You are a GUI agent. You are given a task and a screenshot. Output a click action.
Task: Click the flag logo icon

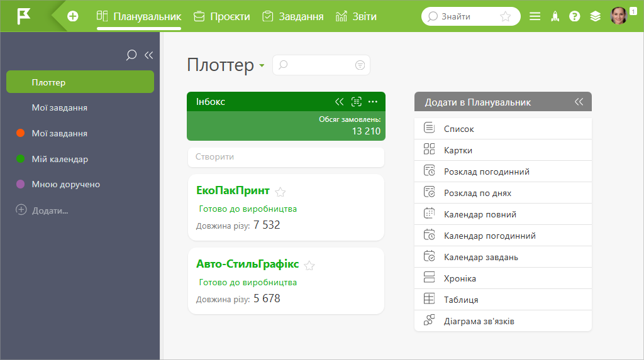point(23,16)
